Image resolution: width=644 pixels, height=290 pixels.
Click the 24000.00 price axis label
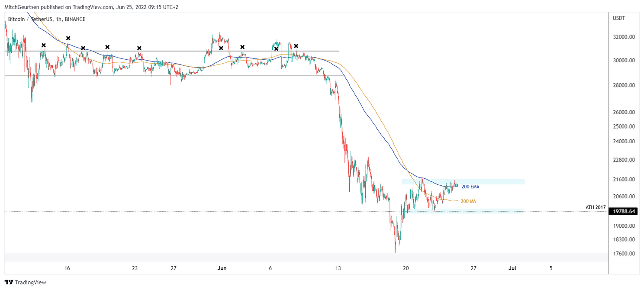click(624, 142)
